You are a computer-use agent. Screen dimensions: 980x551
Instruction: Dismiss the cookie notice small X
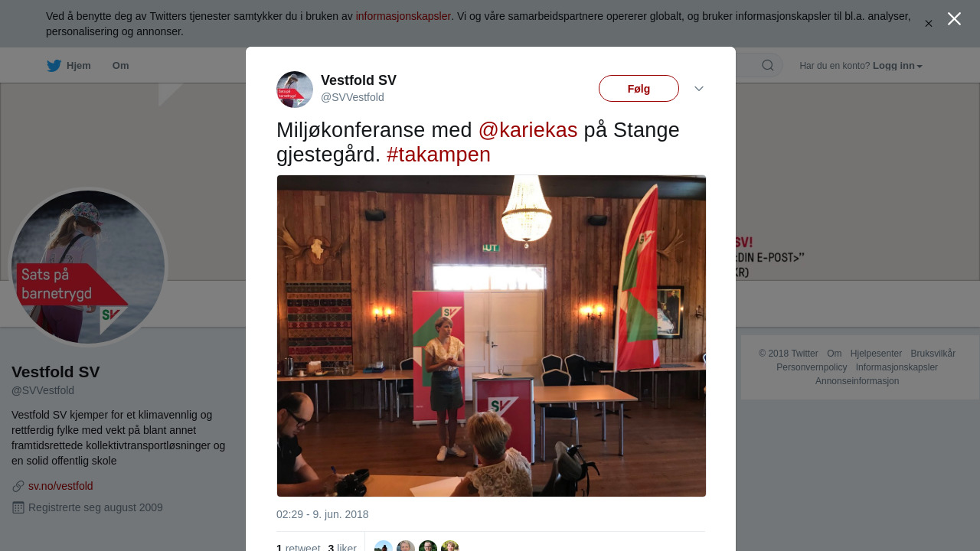pos(928,24)
